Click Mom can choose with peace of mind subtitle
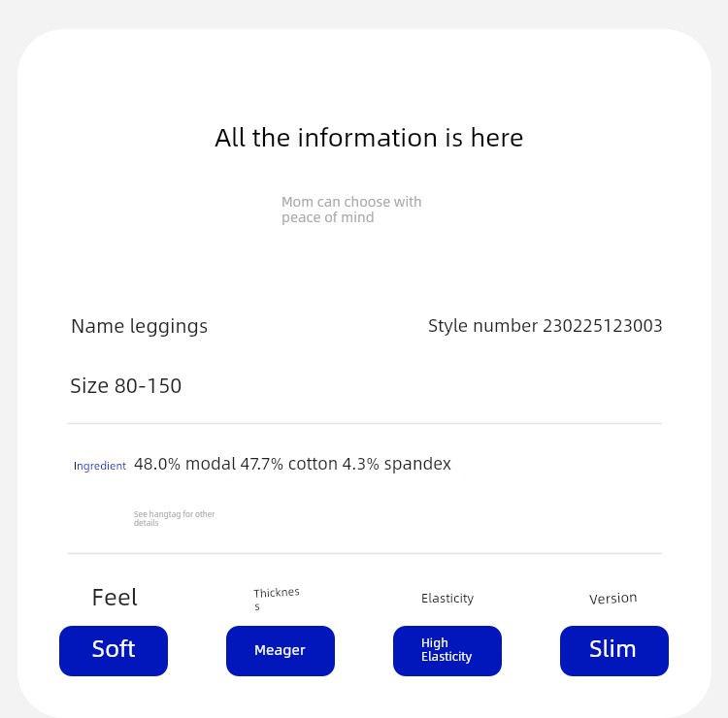 click(x=351, y=210)
